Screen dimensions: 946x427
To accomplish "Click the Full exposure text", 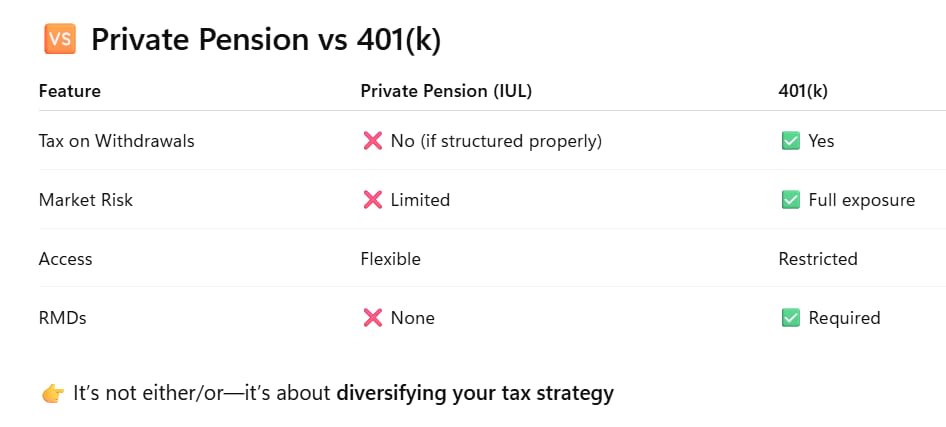I will coord(862,200).
